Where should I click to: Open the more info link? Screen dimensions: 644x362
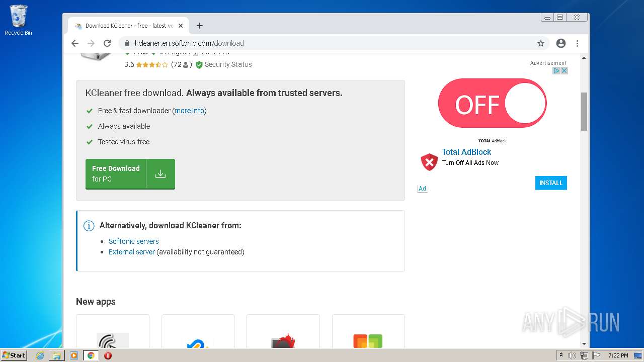pyautogui.click(x=190, y=111)
